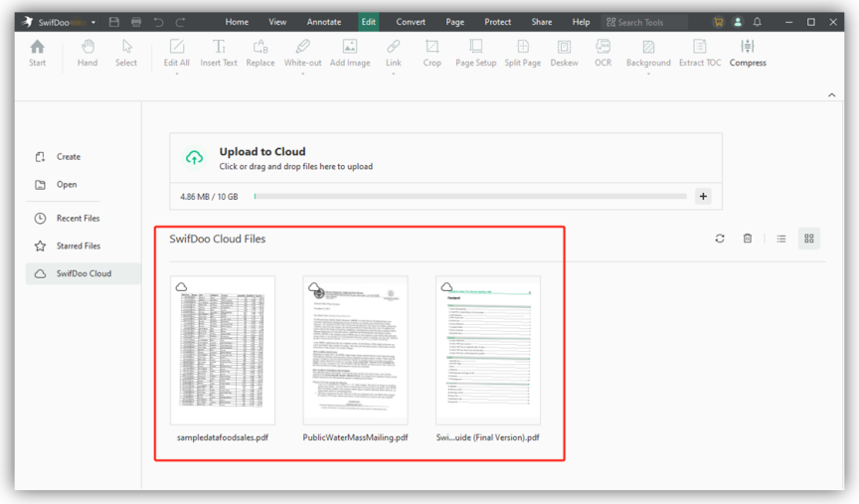
Task: Start OCR recognition
Action: 603,53
